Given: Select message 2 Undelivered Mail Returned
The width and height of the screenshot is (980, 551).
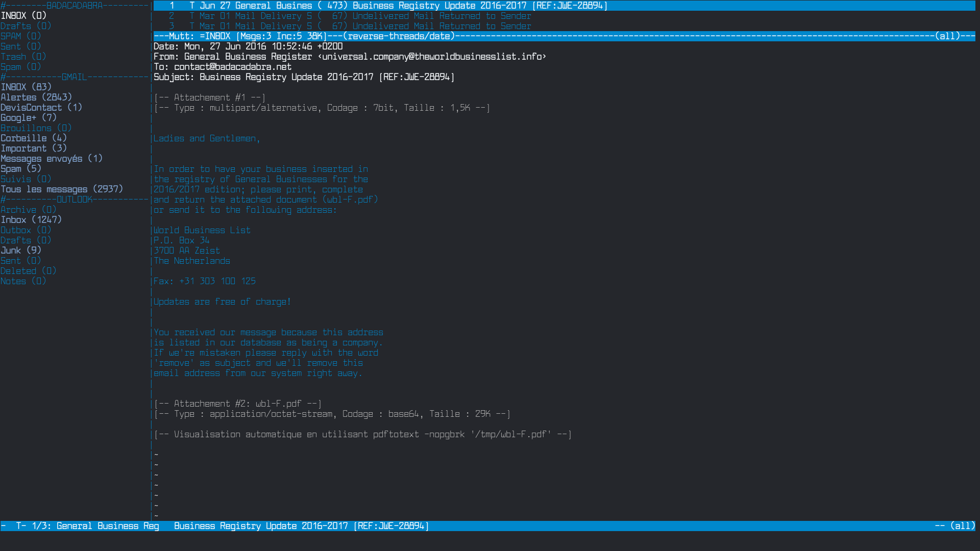Looking at the screenshot, I should click(442, 16).
